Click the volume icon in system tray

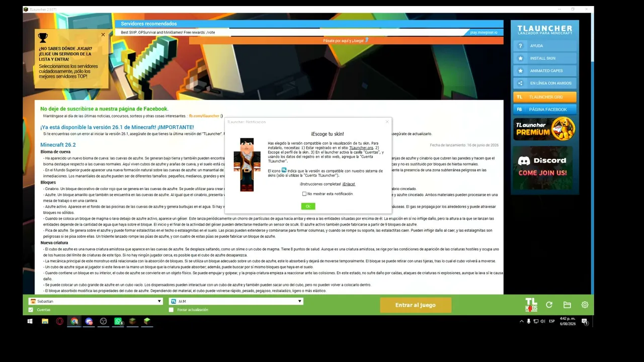click(x=542, y=321)
